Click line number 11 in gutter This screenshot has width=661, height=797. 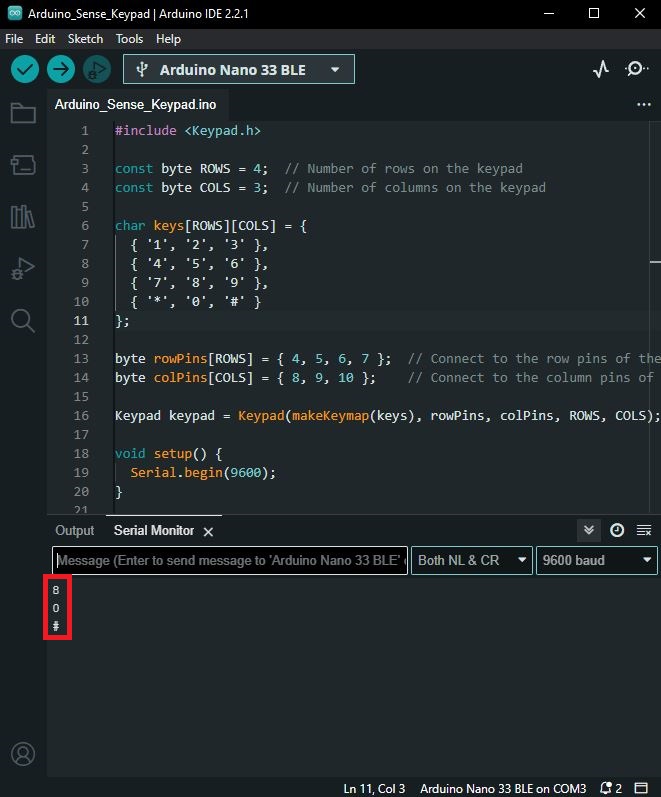(81, 321)
